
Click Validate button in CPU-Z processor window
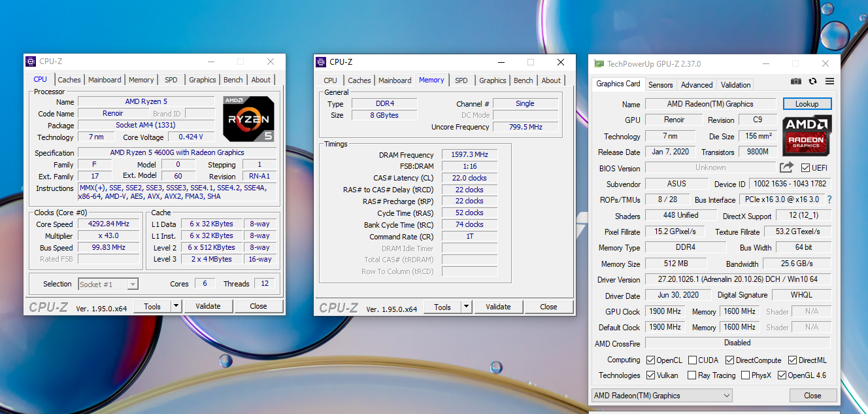[208, 306]
